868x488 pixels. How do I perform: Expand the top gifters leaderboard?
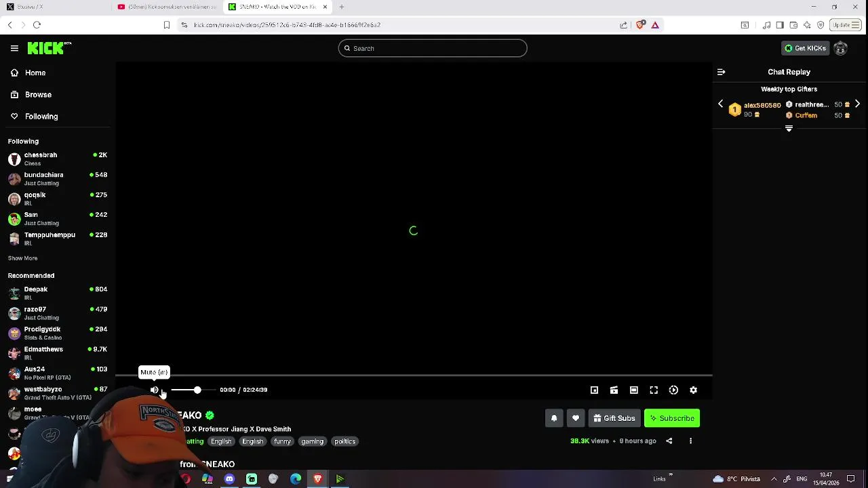pyautogui.click(x=789, y=128)
